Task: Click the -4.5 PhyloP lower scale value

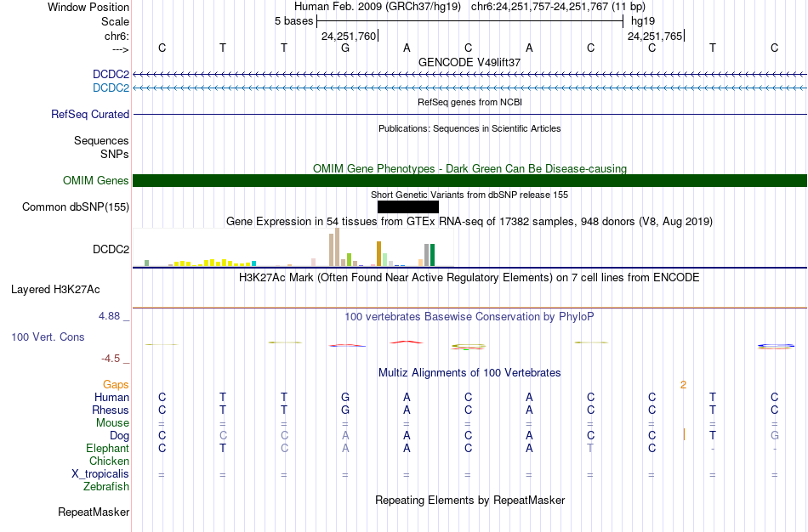Action: (111, 359)
